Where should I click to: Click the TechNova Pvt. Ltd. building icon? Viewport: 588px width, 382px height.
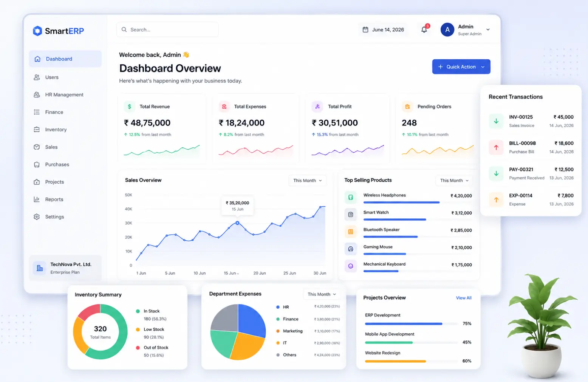[x=40, y=268]
